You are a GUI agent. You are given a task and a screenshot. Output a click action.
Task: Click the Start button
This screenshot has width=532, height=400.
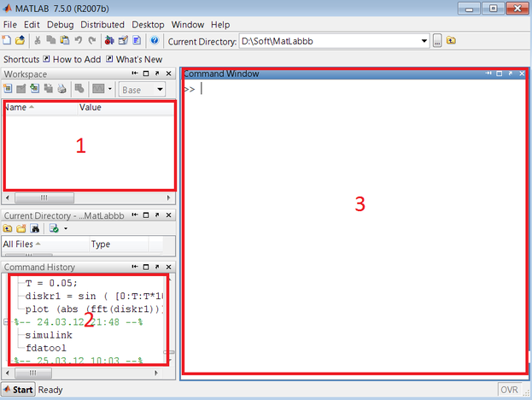(x=18, y=390)
